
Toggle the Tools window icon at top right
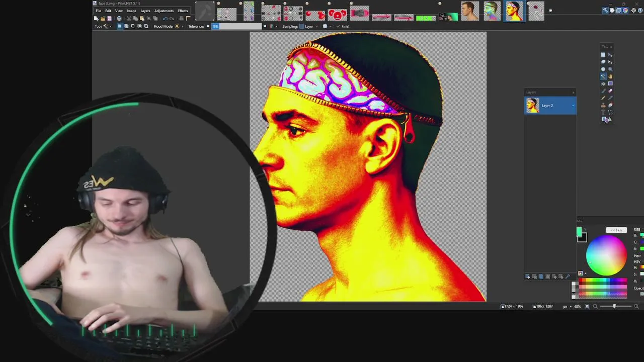click(605, 10)
